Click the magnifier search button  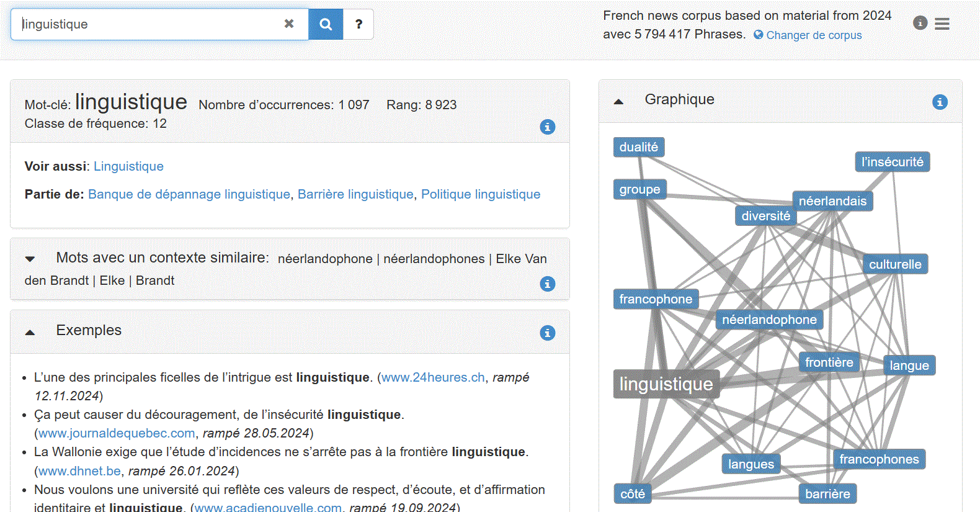click(326, 24)
